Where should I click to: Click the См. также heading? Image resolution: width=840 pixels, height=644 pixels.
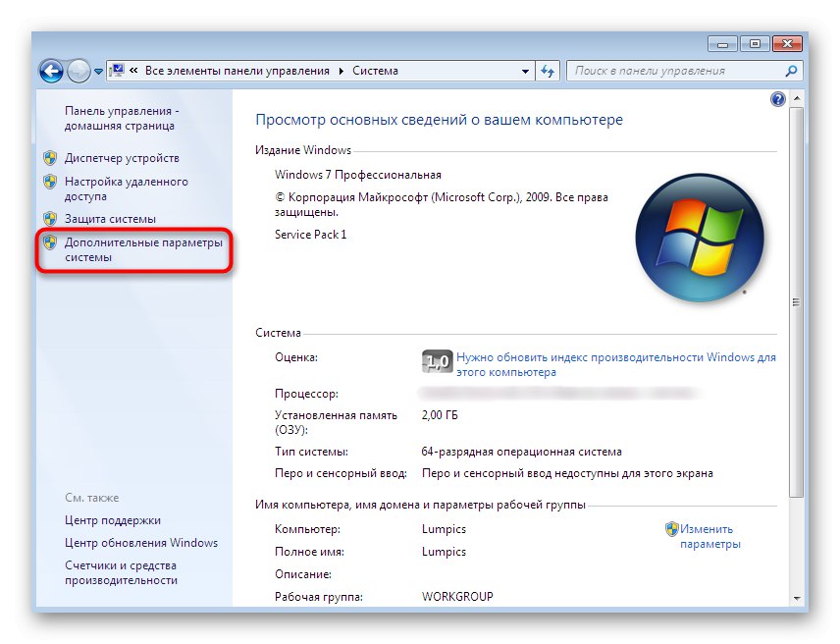(x=91, y=498)
